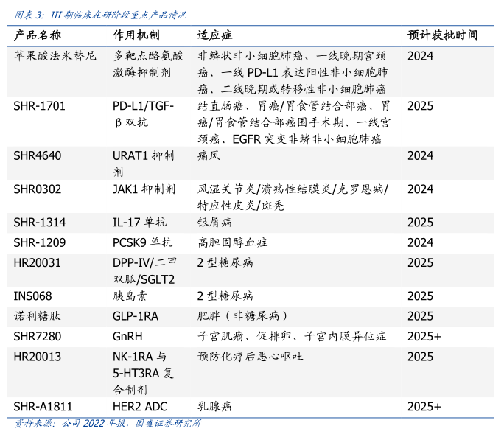Click the PCSK9 单抗 mechanism cell
This screenshot has height=437, width=504.
click(x=143, y=242)
